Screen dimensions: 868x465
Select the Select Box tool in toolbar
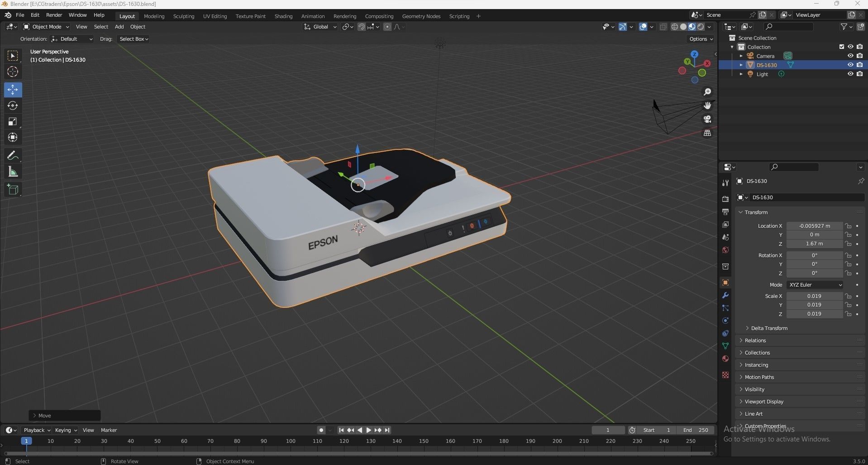pos(13,56)
